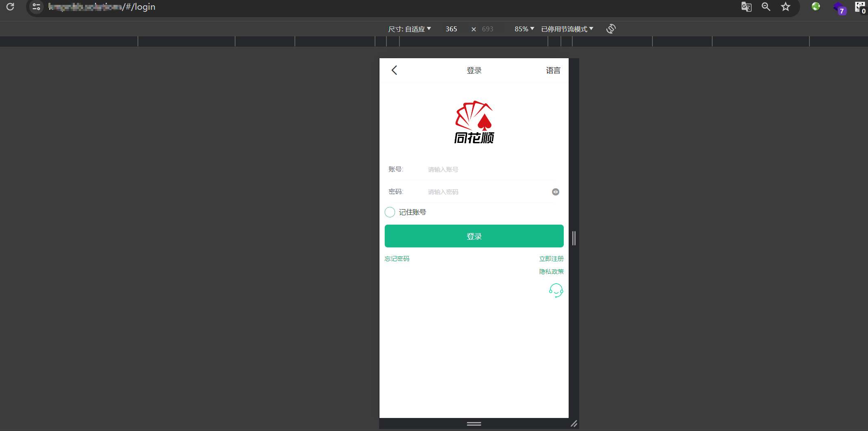Open the zoom magnifier icon in address bar
Screen dimensions: 868x431
tap(766, 7)
